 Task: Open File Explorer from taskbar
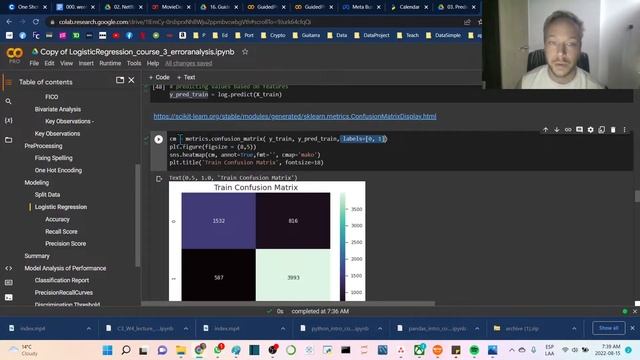click(x=181, y=350)
